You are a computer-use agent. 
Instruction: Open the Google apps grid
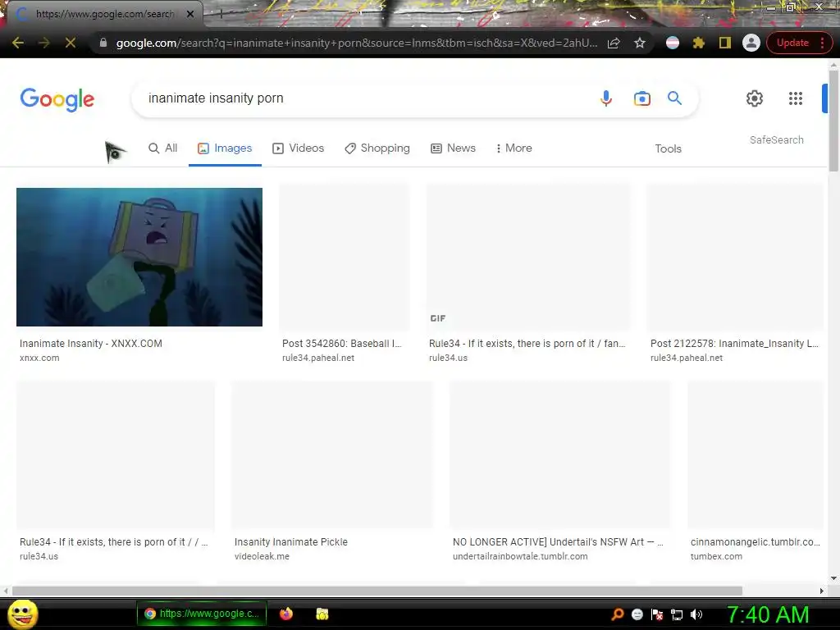click(x=796, y=98)
